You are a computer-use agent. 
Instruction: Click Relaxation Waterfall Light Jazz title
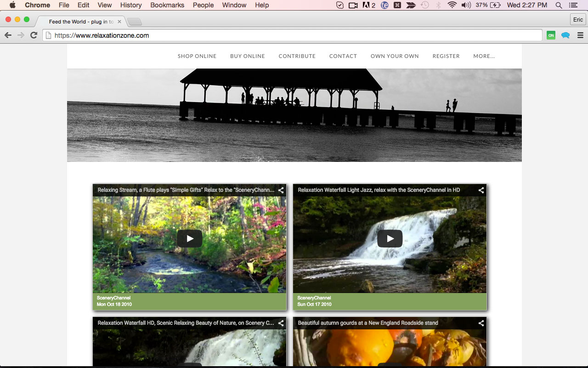point(379,190)
